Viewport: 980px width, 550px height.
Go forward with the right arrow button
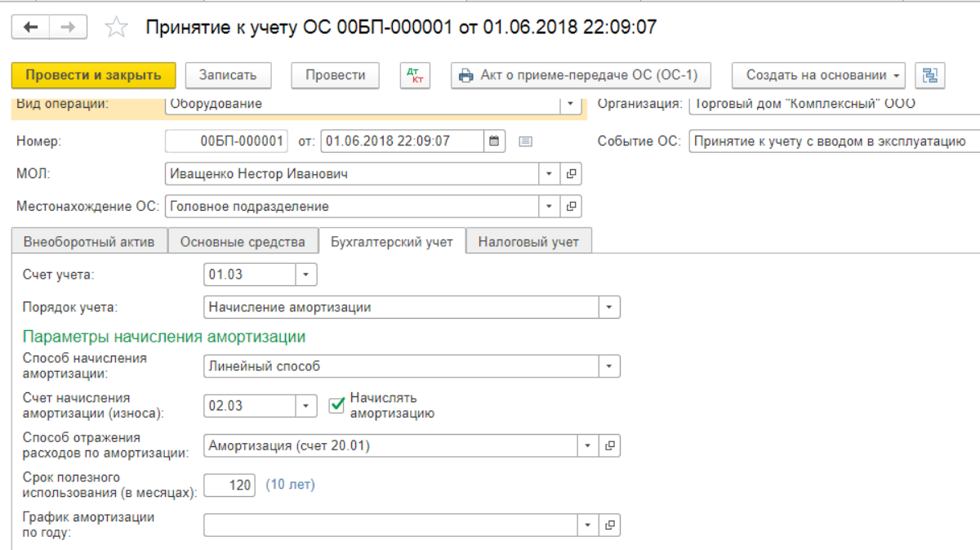(69, 27)
